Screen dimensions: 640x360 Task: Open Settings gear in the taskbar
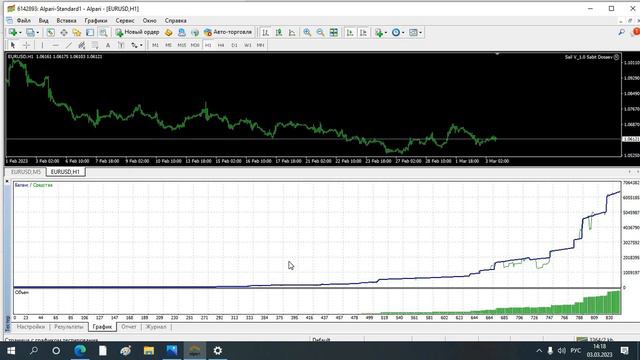click(x=218, y=351)
